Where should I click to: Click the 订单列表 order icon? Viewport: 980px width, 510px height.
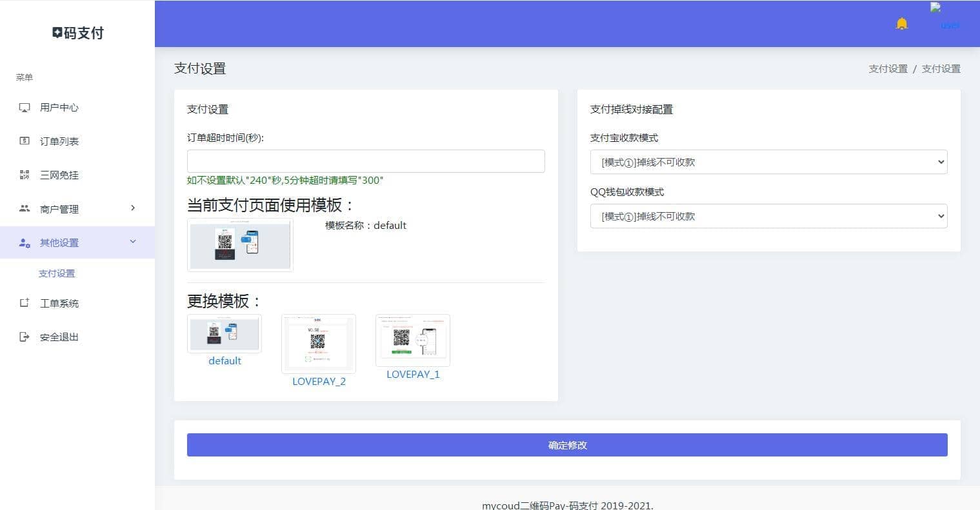click(25, 141)
